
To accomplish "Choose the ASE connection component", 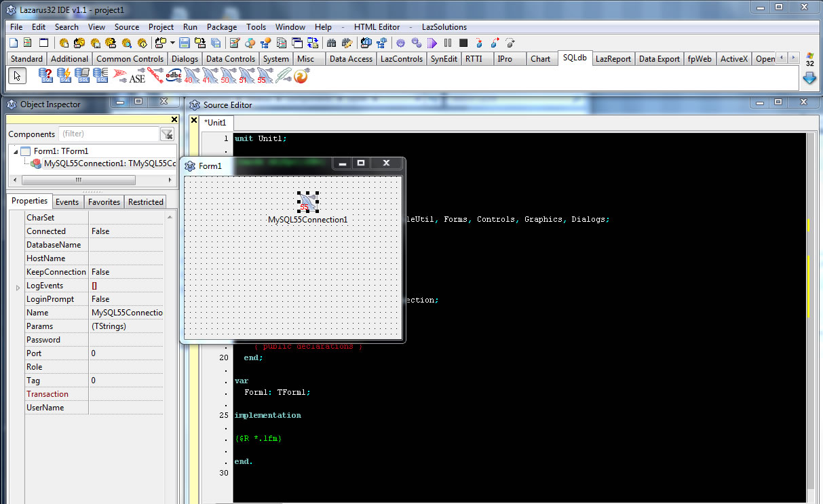I will (138, 76).
